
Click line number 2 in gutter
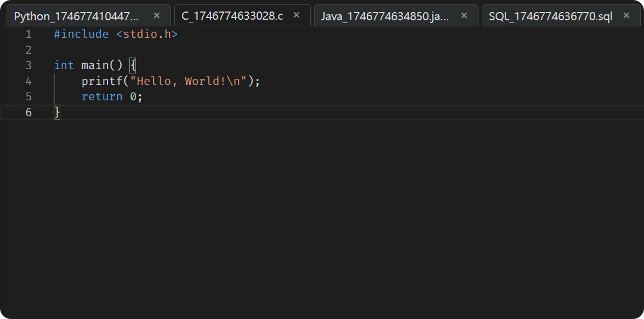click(29, 50)
